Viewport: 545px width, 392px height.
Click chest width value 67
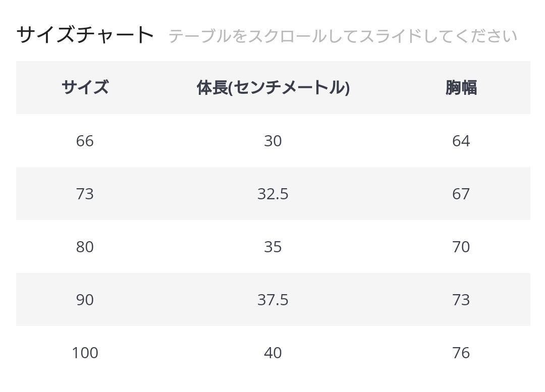click(461, 194)
